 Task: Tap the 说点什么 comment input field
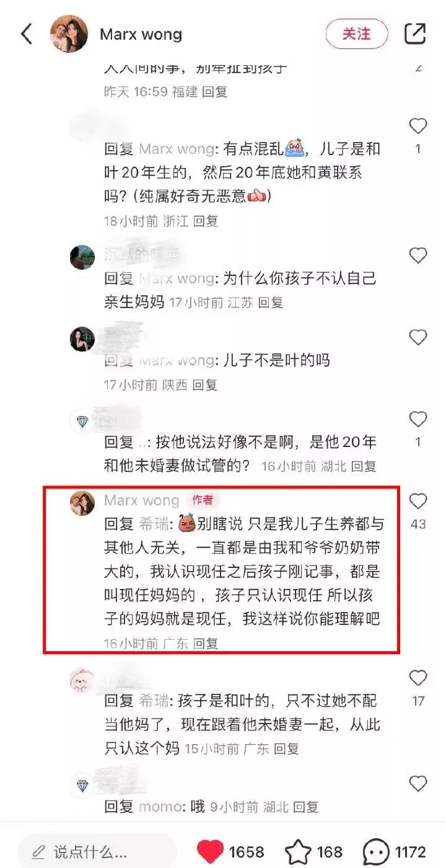97,851
